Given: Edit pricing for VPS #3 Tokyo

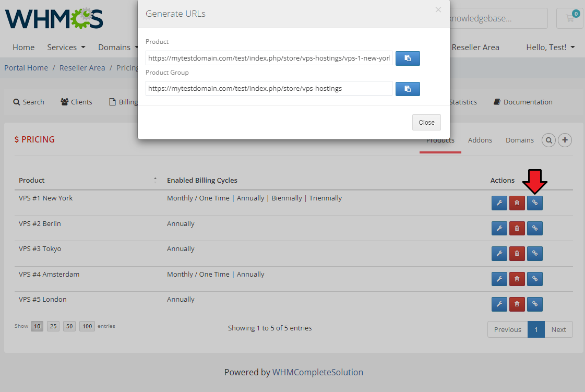Looking at the screenshot, I should click(x=499, y=254).
